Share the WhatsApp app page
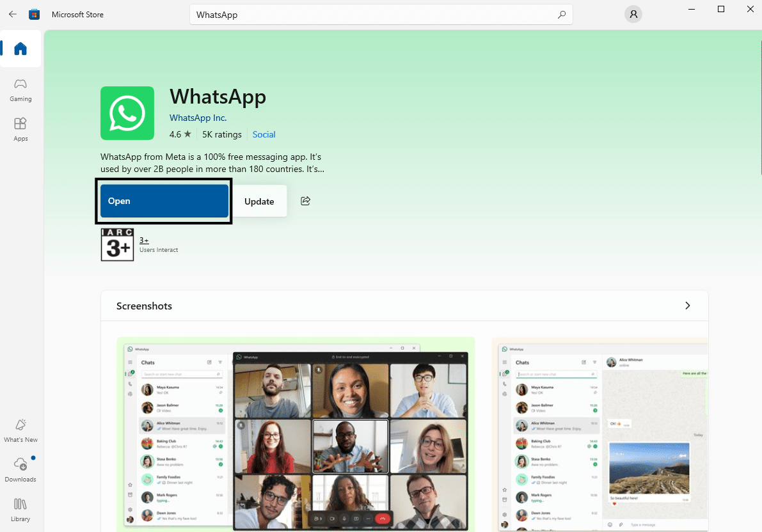762x532 pixels. (305, 200)
